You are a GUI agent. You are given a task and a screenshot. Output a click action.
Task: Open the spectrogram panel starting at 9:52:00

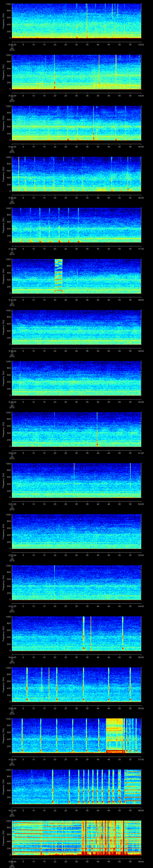tap(77, 531)
